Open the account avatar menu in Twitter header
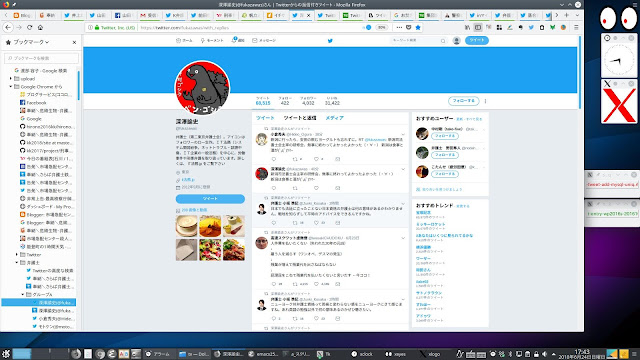 456,40
